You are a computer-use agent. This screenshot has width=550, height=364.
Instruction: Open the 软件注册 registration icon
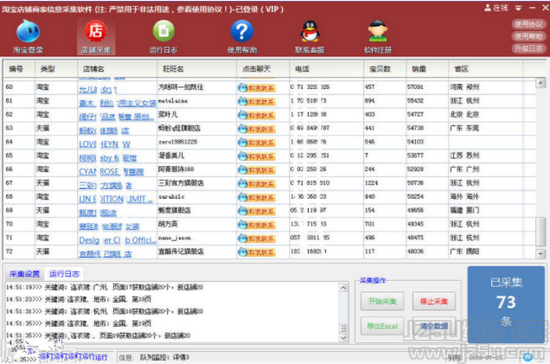point(378,36)
